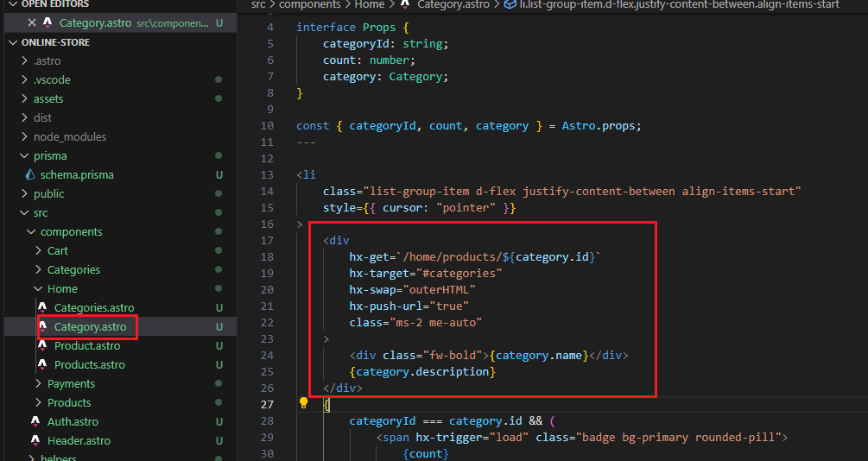Open Header.astro file

[79, 440]
